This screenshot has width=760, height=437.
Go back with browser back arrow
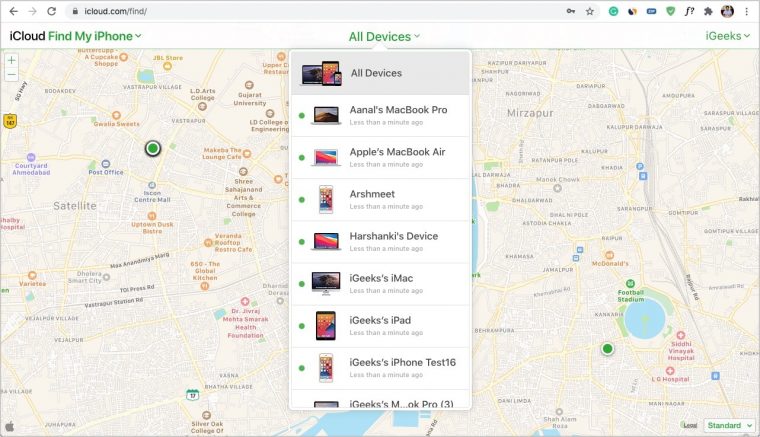(x=14, y=11)
